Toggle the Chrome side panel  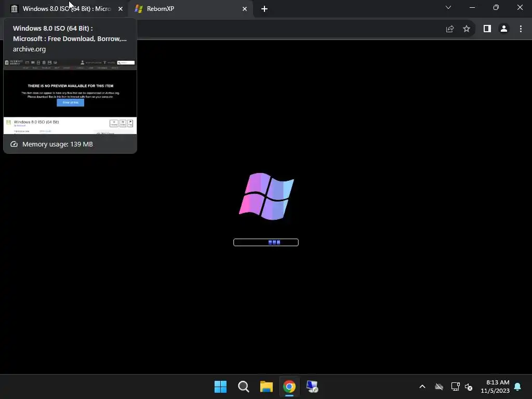pos(487,29)
